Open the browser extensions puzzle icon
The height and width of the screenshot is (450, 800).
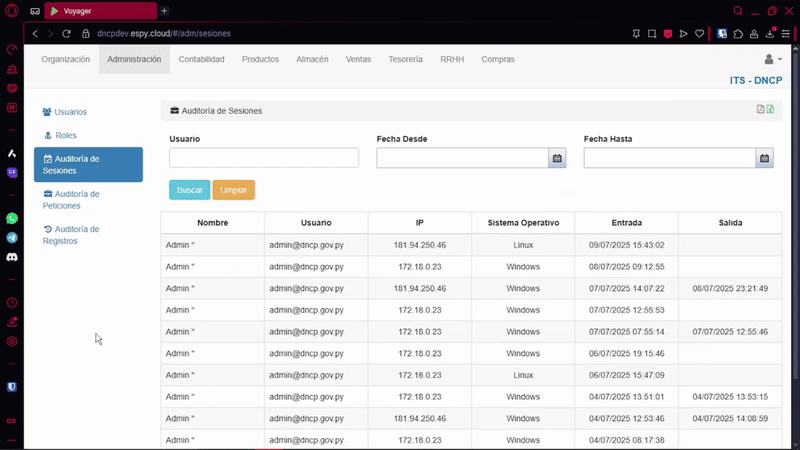pos(738,33)
